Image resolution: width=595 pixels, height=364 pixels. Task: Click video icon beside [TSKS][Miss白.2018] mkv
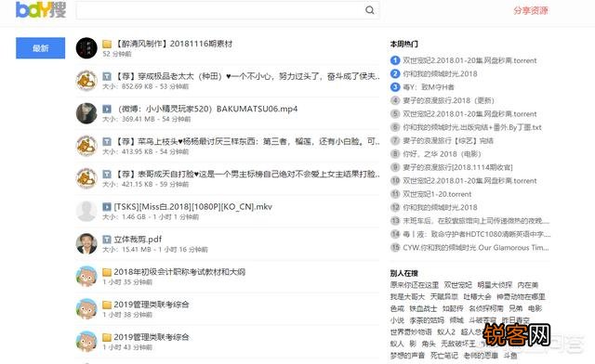pos(107,207)
